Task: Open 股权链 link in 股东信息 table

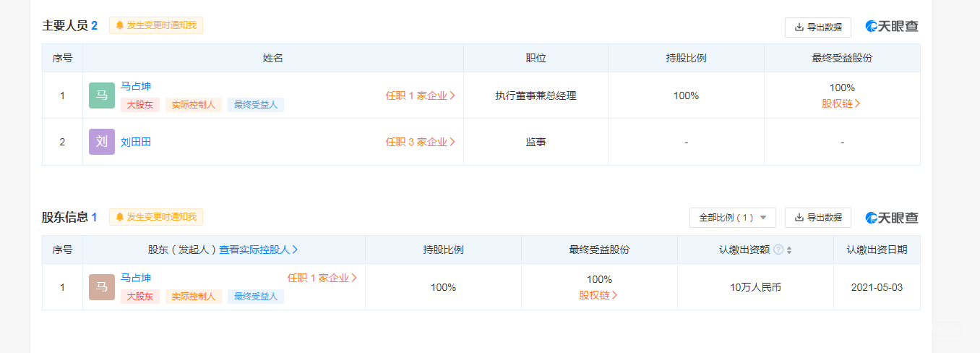Action: pyautogui.click(x=598, y=295)
